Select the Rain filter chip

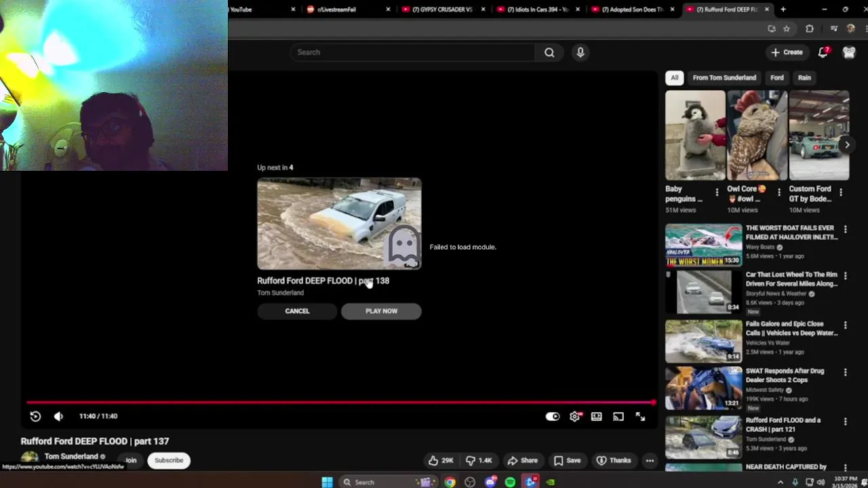804,77
